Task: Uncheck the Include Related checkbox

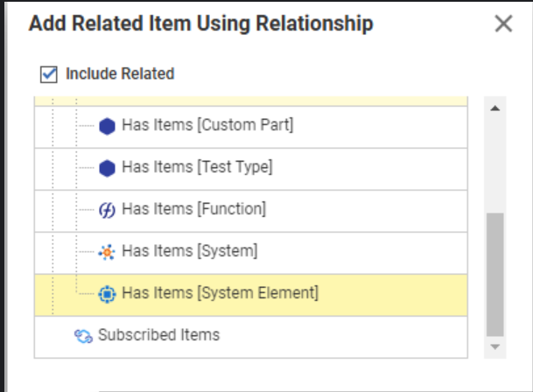Action: (49, 74)
